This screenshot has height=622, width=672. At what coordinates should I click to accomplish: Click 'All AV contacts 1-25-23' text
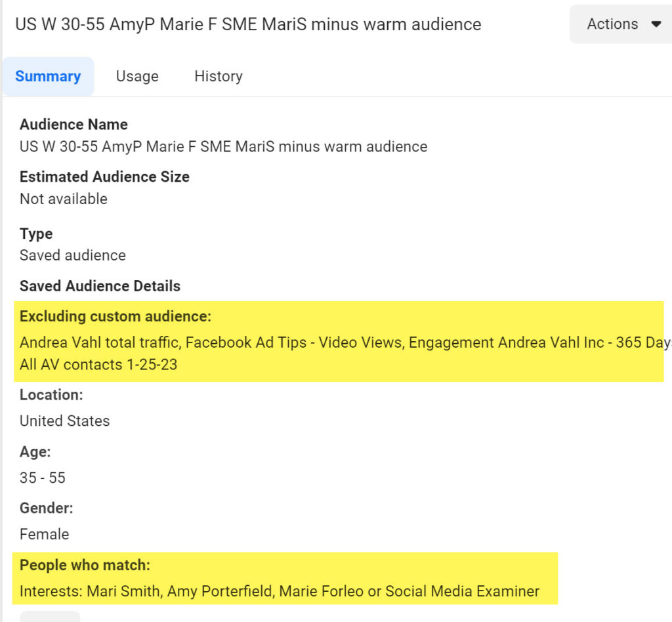pos(98,365)
